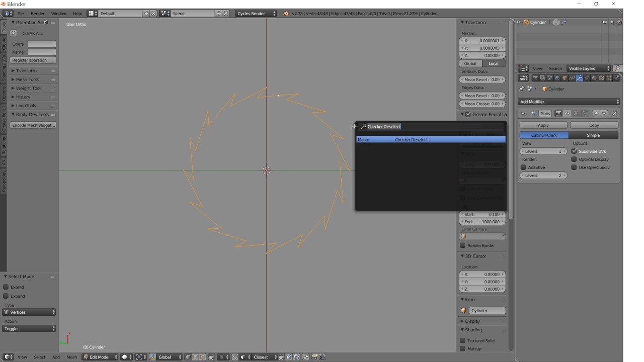The image size is (644, 362).
Task: Move the Subsurf modifier up in stack
Action: coord(596,114)
